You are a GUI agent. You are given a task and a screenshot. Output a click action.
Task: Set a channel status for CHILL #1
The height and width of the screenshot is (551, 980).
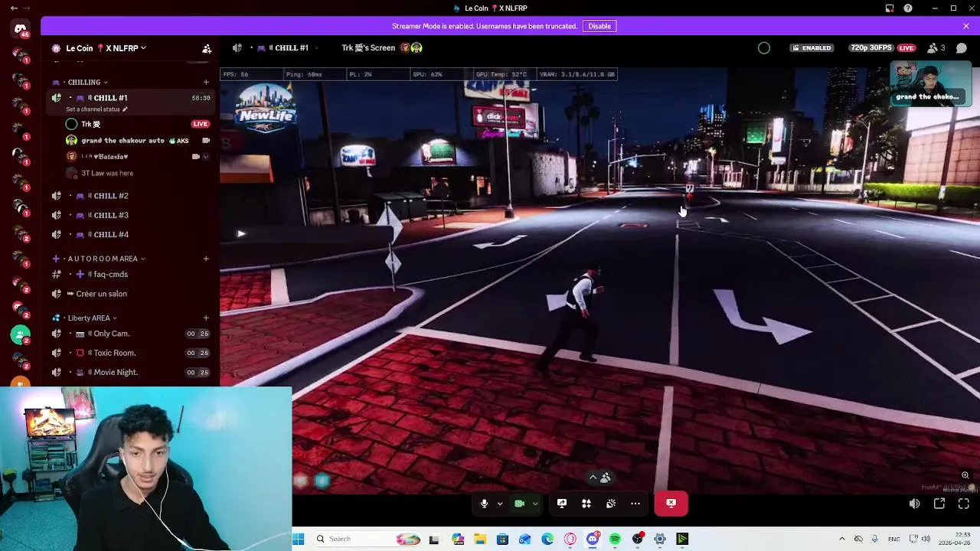[x=96, y=109]
